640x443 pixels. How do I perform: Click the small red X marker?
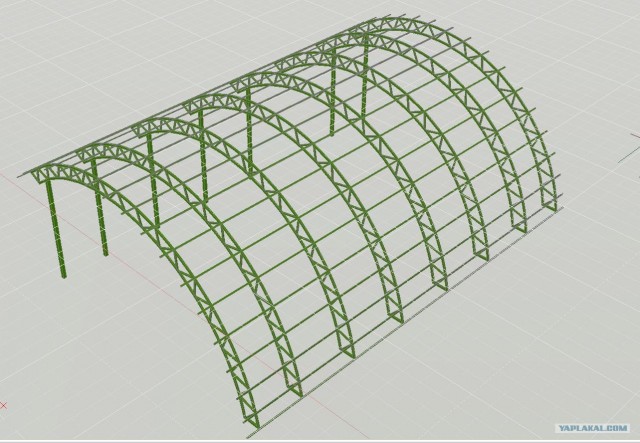click(x=4, y=405)
